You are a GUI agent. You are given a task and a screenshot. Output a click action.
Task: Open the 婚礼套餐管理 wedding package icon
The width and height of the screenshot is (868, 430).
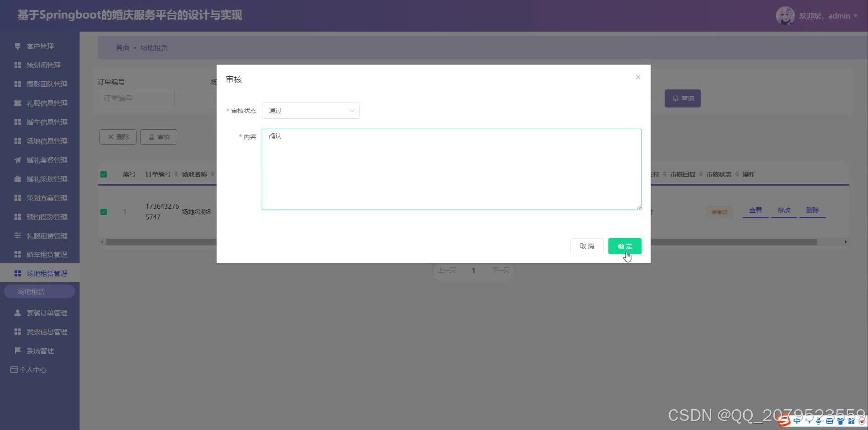17,160
